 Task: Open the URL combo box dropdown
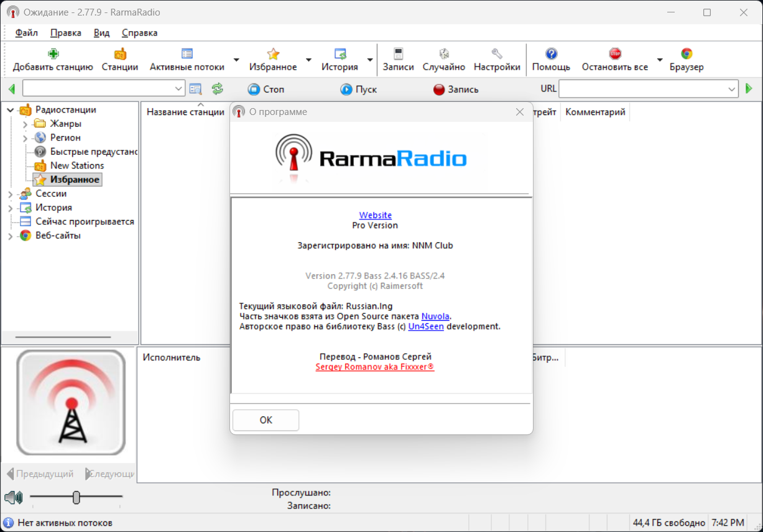tap(731, 89)
